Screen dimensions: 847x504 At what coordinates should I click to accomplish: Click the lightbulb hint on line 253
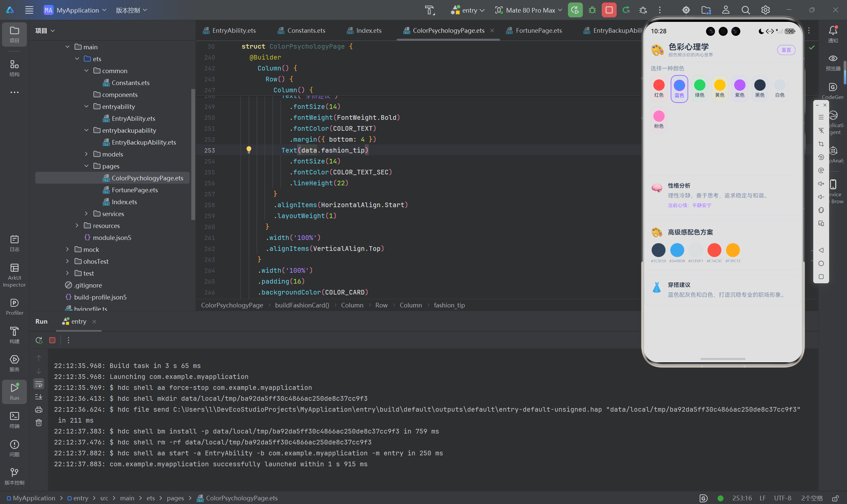coord(249,150)
